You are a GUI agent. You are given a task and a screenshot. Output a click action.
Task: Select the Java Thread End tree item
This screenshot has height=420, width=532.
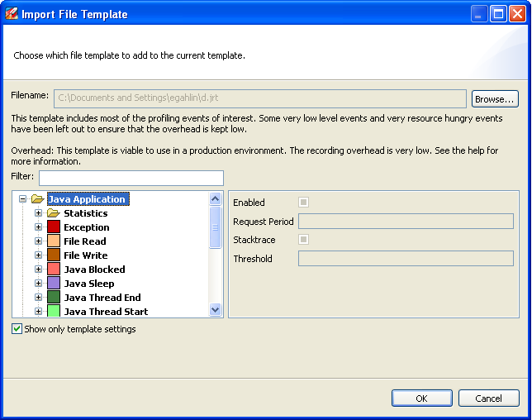(x=102, y=298)
